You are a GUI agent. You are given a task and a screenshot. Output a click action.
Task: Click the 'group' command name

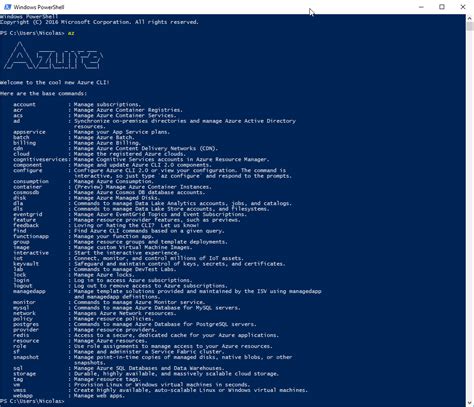pyautogui.click(x=21, y=242)
